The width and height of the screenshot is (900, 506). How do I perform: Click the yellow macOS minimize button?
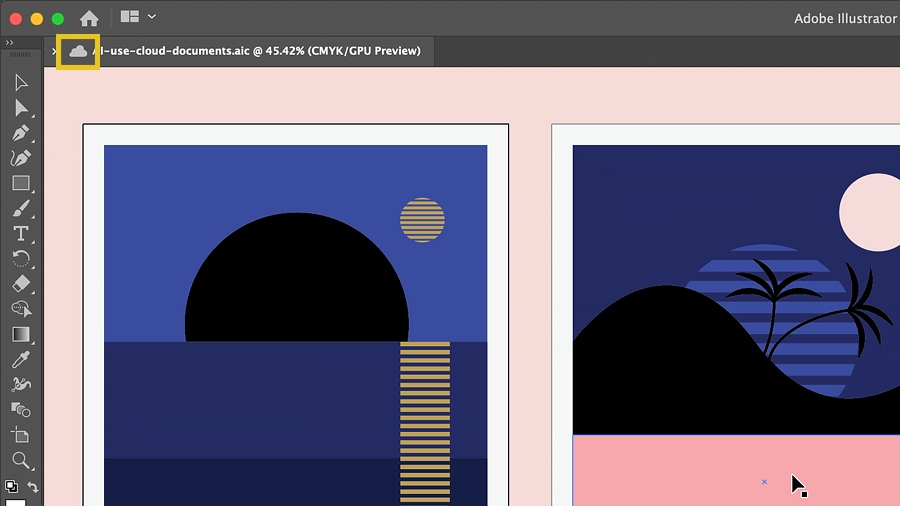pyautogui.click(x=37, y=19)
